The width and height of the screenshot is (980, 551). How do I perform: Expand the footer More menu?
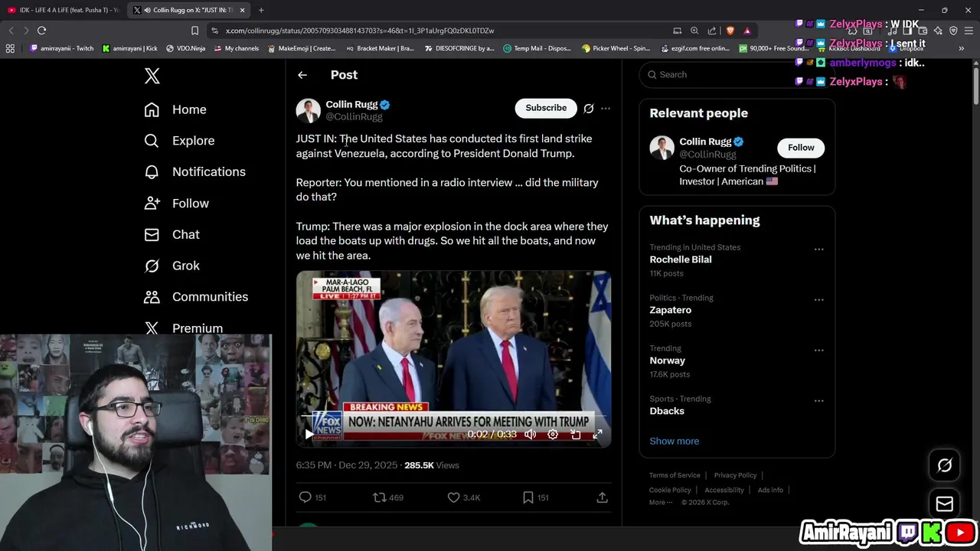[661, 502]
